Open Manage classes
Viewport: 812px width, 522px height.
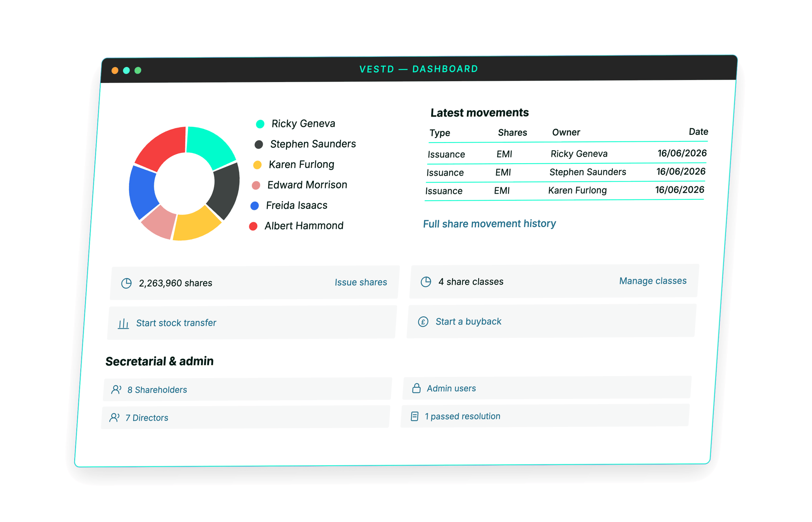point(653,281)
